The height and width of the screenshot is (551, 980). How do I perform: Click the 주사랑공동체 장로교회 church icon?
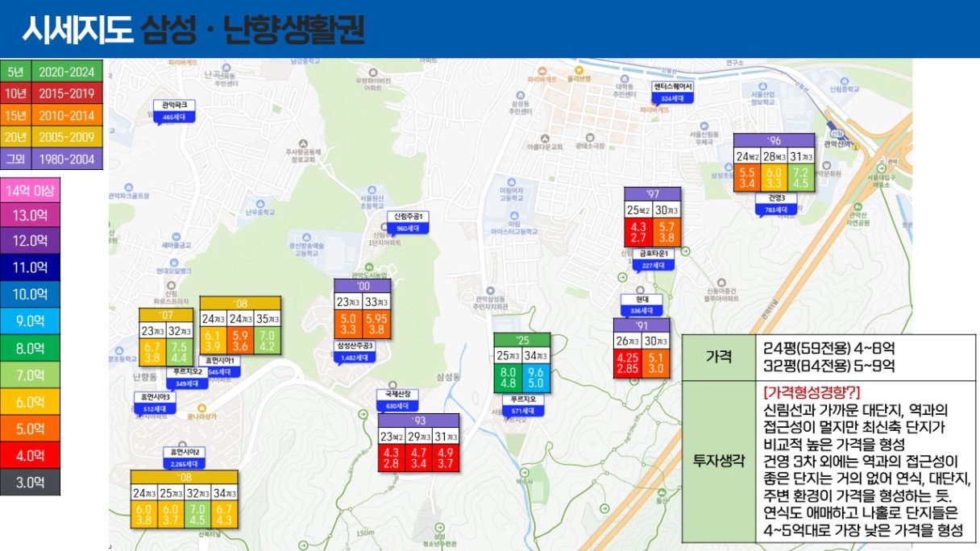pos(302,142)
